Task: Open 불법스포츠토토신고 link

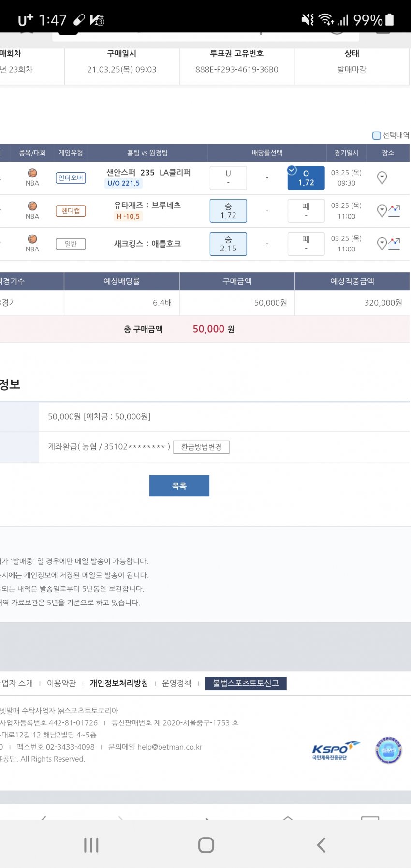Action: (246, 683)
